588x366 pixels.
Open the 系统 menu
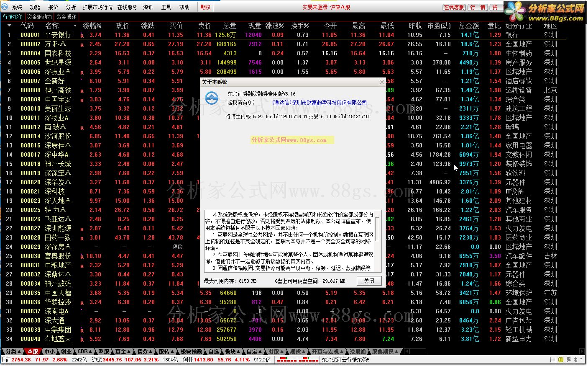[17, 7]
